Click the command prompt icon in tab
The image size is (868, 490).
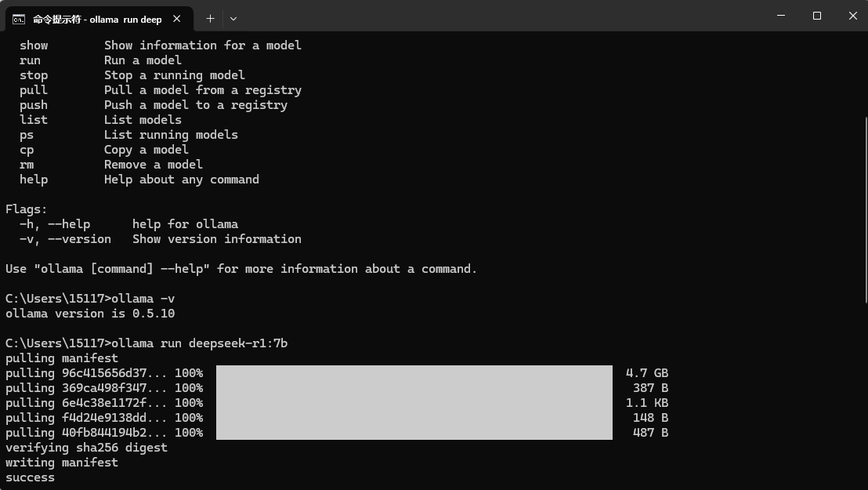(19, 20)
